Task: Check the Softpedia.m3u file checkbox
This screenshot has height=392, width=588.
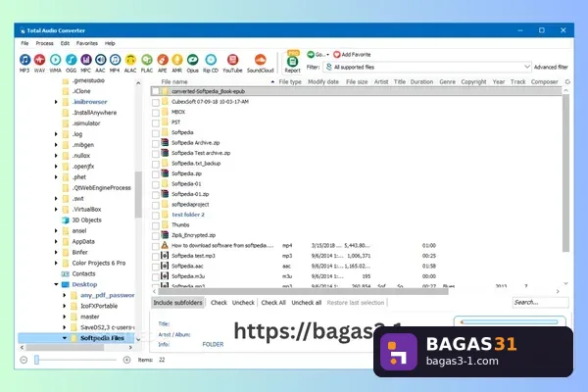Action: (x=156, y=276)
